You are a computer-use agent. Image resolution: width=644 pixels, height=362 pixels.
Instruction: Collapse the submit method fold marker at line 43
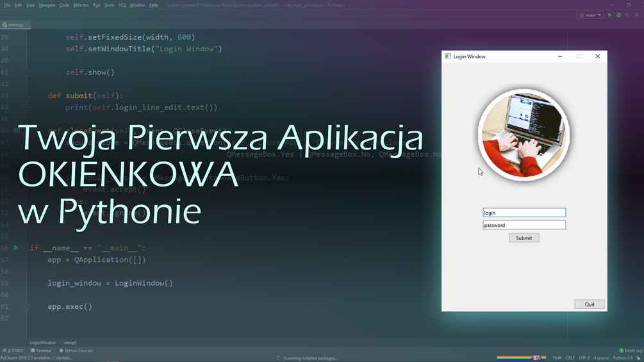[x=27, y=95]
